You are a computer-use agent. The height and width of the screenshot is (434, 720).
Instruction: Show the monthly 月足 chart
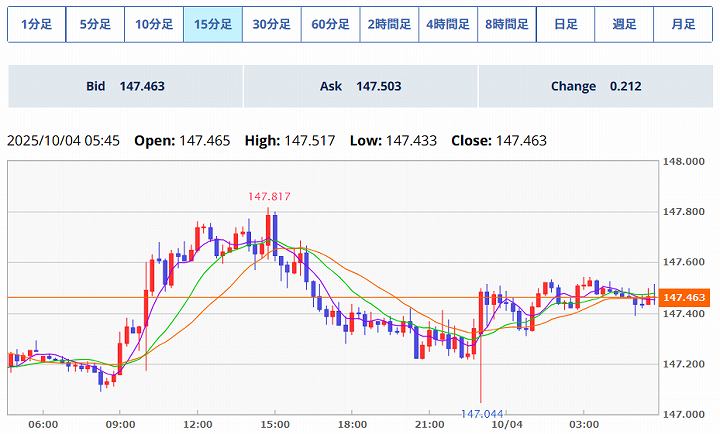[x=682, y=24]
